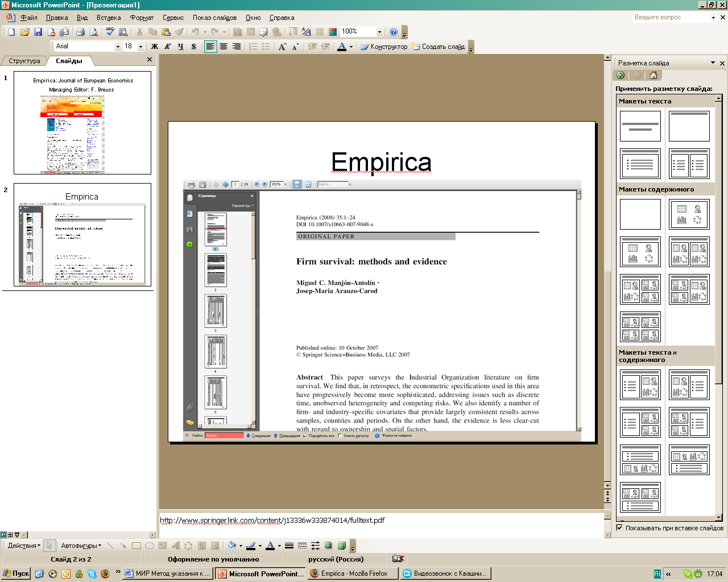
Task: Open the Показ слайдов menu
Action: (x=214, y=18)
